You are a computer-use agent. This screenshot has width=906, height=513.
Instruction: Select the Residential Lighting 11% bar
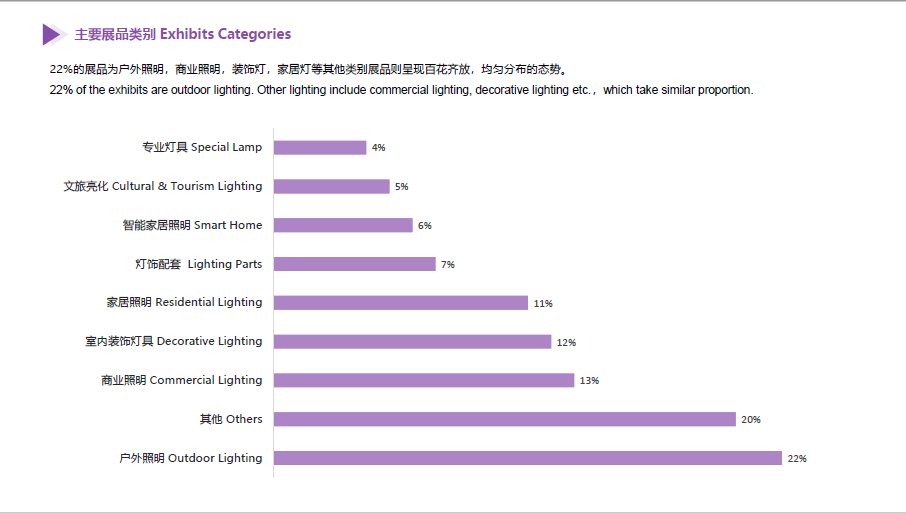click(400, 303)
